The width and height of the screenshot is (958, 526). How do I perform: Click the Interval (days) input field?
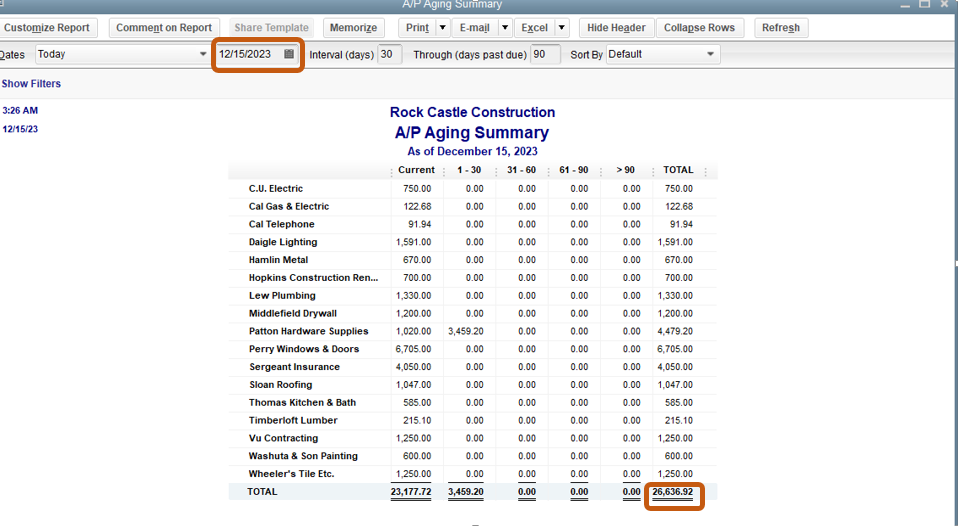tap(389, 54)
